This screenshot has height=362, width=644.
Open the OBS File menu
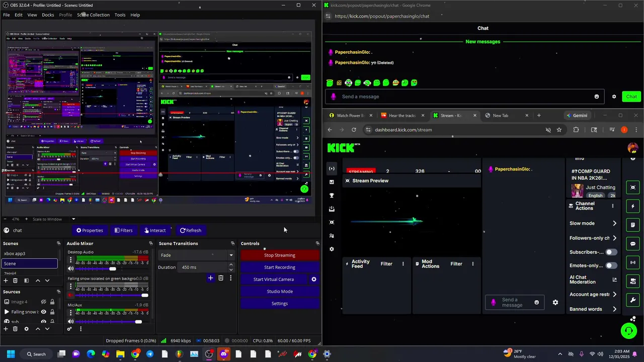[7, 15]
